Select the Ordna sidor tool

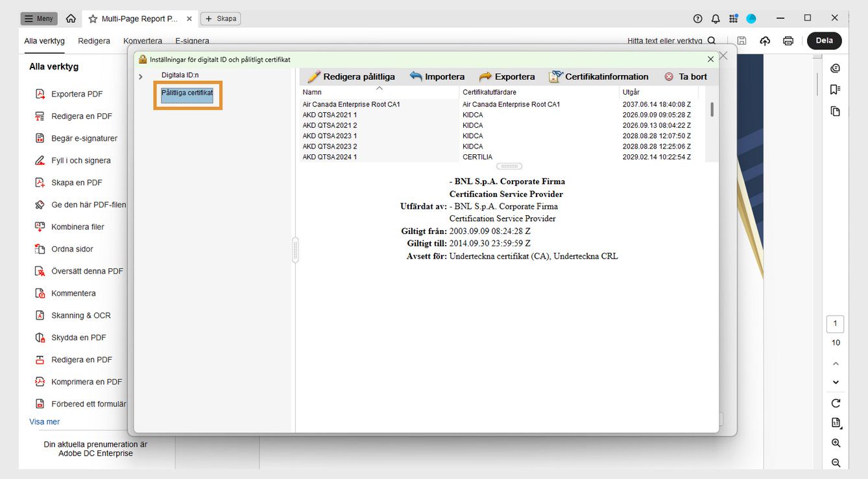(64, 249)
